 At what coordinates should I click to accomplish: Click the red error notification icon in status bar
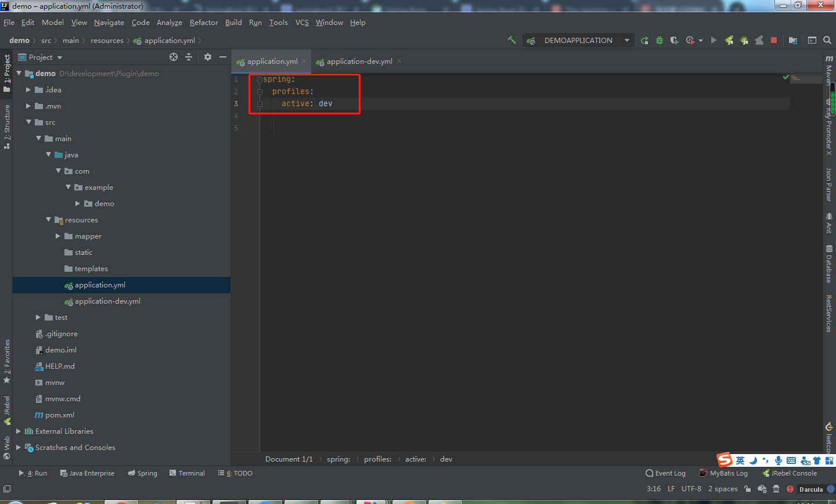tap(790, 489)
